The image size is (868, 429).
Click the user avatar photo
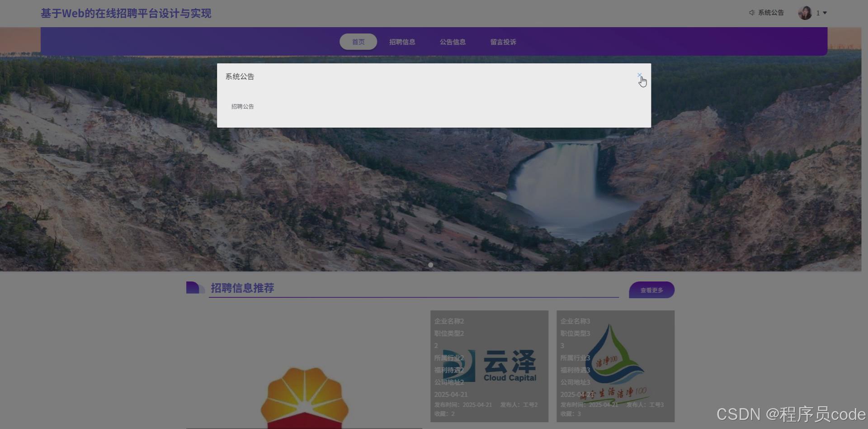805,12
